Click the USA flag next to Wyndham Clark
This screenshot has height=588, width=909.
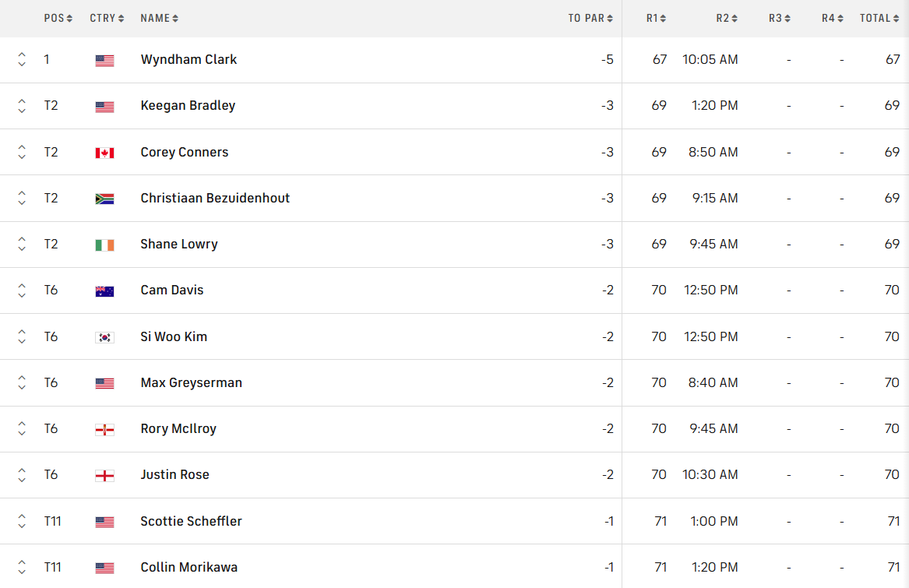pyautogui.click(x=104, y=60)
